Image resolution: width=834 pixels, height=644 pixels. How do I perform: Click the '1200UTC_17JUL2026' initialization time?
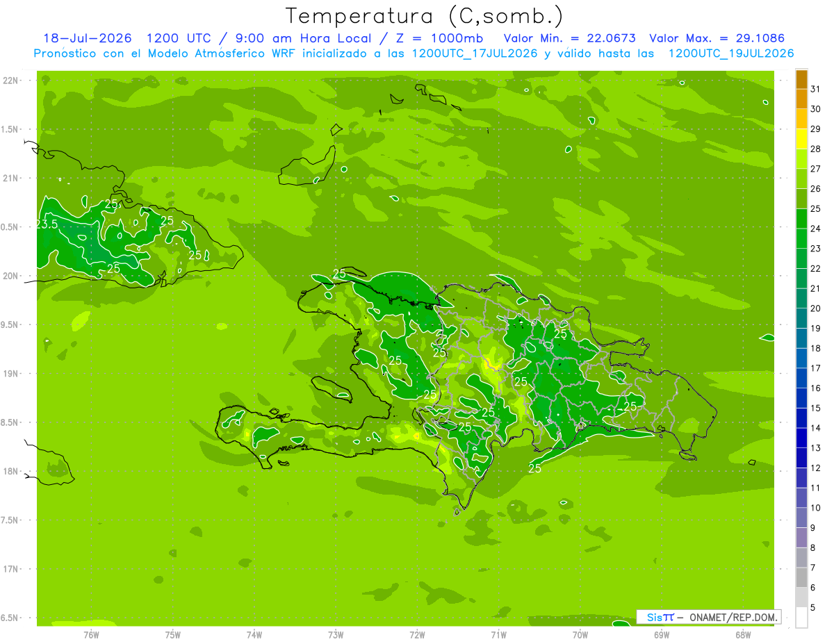pos(475,53)
